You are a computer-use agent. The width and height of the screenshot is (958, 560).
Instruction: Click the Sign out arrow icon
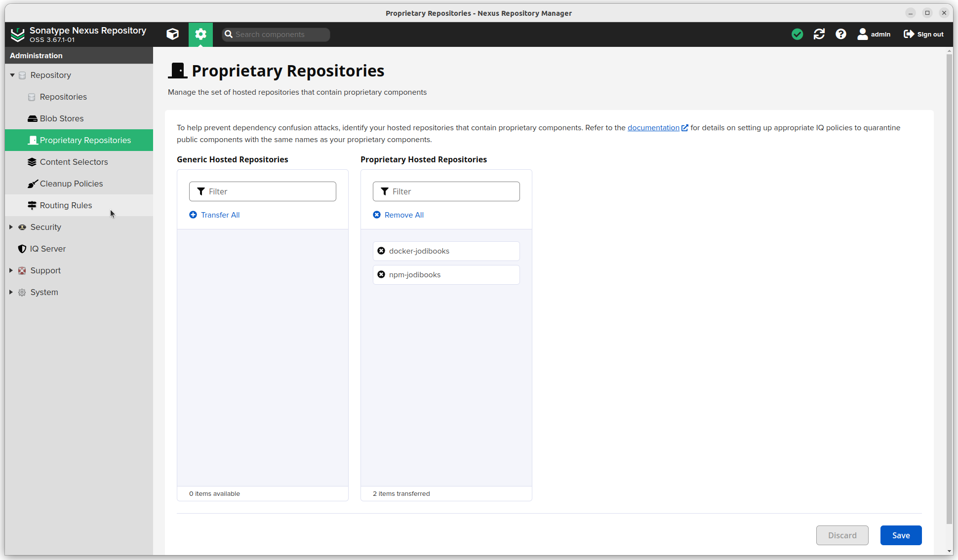tap(909, 34)
